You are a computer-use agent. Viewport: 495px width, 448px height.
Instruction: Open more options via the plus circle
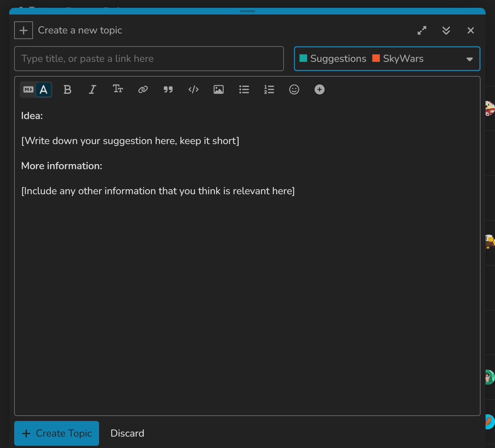tap(319, 90)
